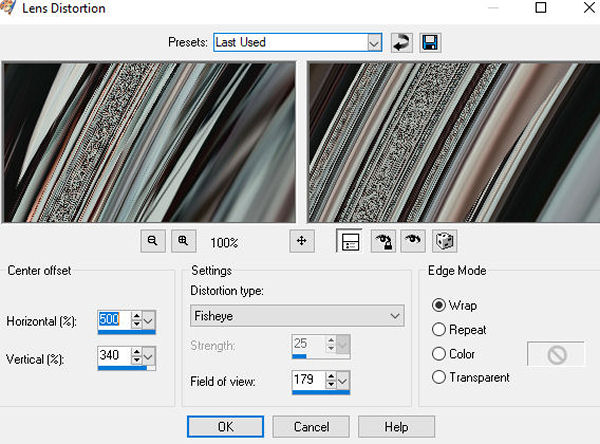Click the reset to default arrow icon
This screenshot has height=444, width=600.
(x=402, y=42)
